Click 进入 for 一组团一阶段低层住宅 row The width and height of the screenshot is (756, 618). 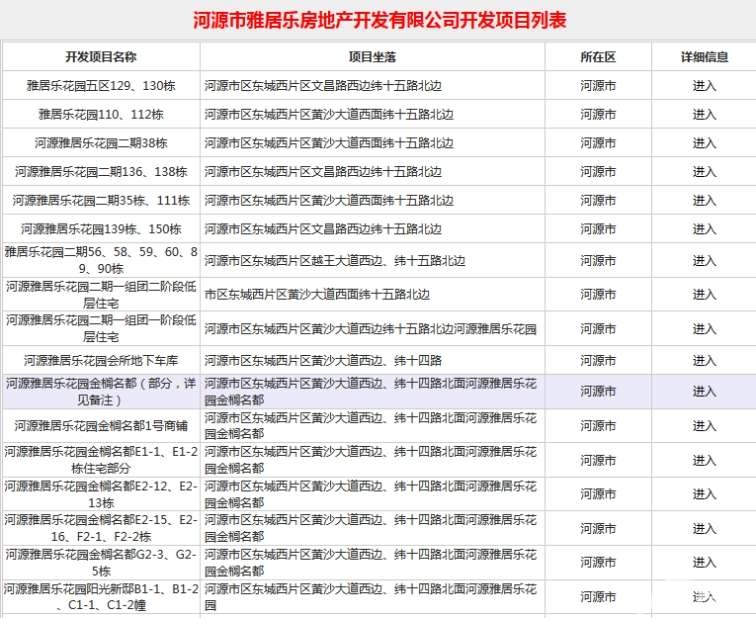click(x=704, y=329)
